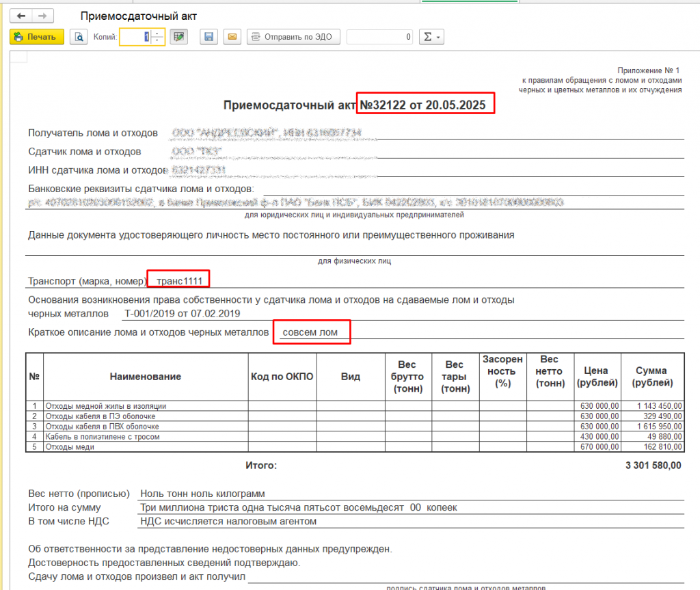Click the sum cell 162 810,00

(652, 447)
